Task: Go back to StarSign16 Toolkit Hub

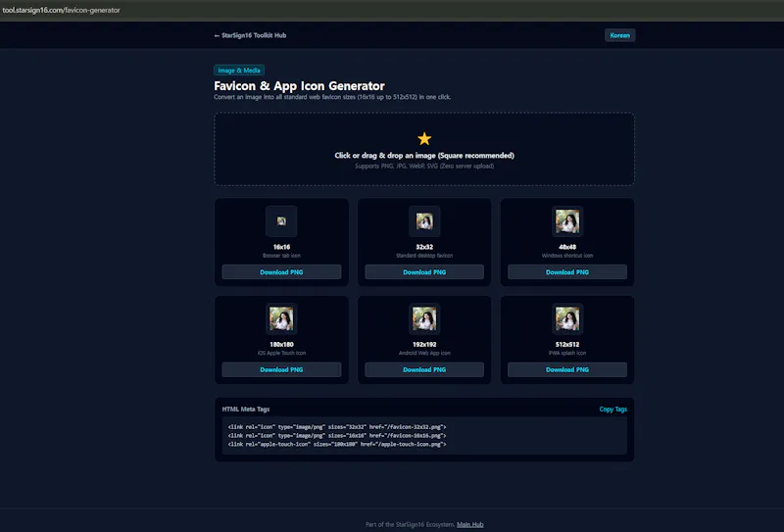Action: 250,35
